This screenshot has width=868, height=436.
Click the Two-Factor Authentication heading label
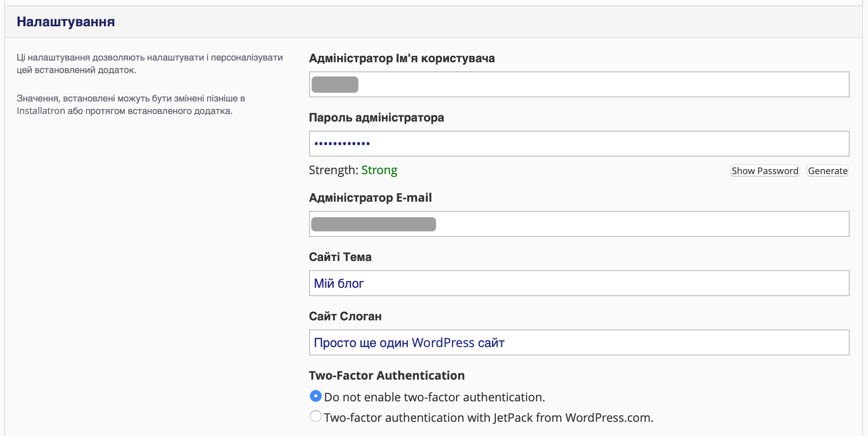pos(386,375)
